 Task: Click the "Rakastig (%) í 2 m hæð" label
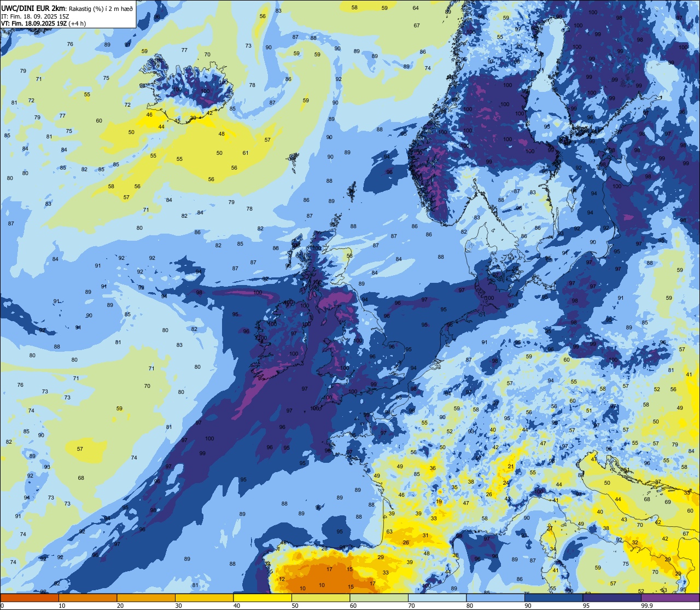click(x=101, y=8)
